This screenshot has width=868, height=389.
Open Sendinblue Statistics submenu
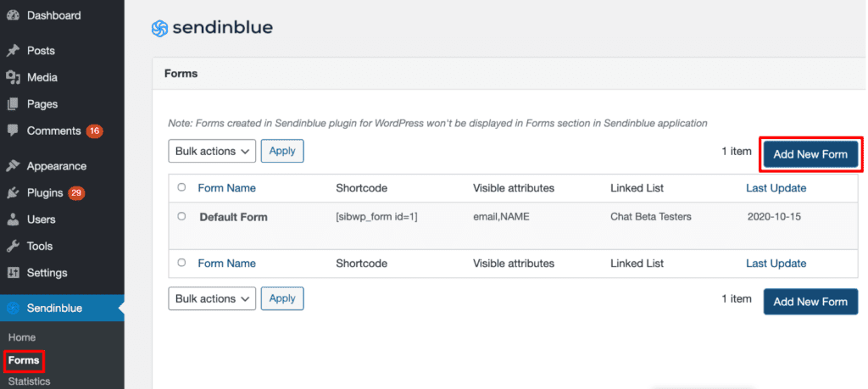click(30, 381)
